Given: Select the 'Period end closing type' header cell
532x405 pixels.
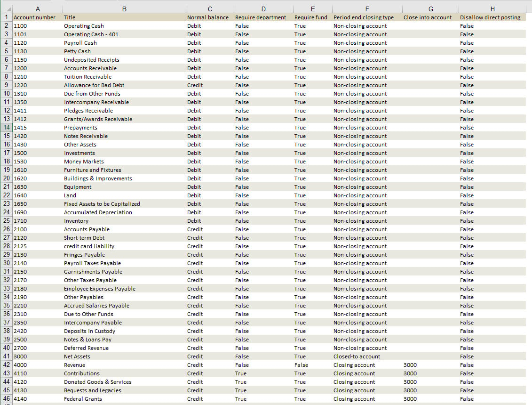Looking at the screenshot, I should pyautogui.click(x=364, y=17).
